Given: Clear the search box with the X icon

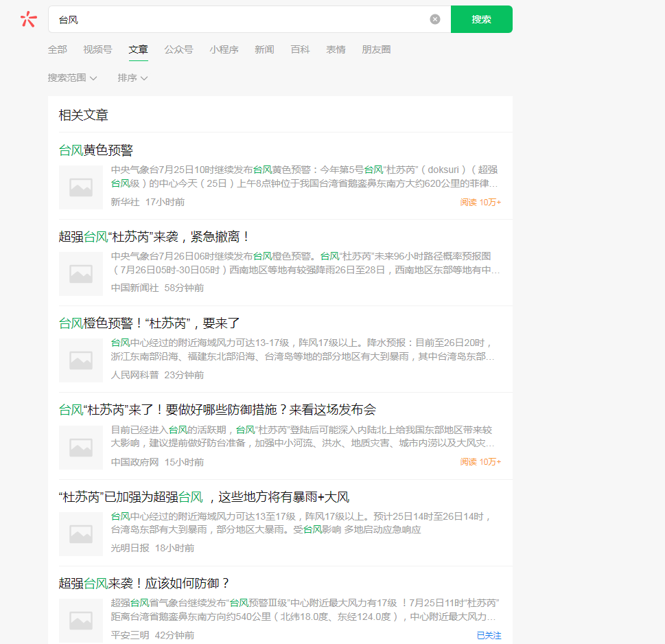Looking at the screenshot, I should point(434,19).
